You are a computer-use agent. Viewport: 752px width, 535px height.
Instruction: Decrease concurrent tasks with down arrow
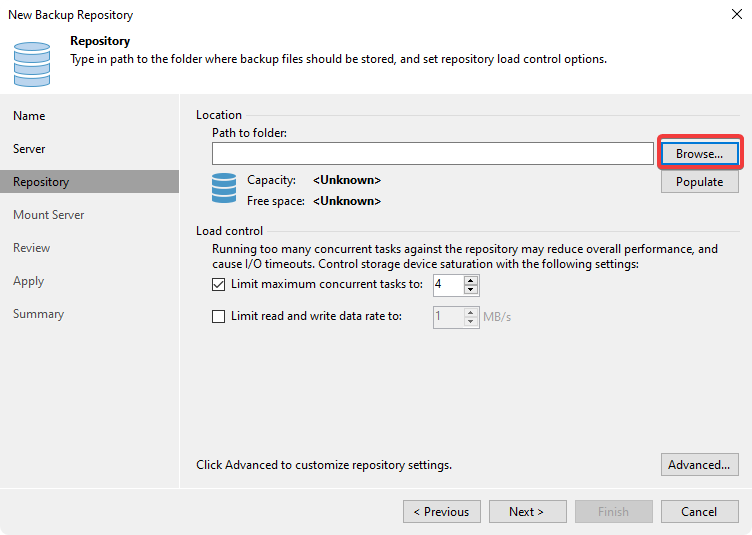(x=472, y=290)
